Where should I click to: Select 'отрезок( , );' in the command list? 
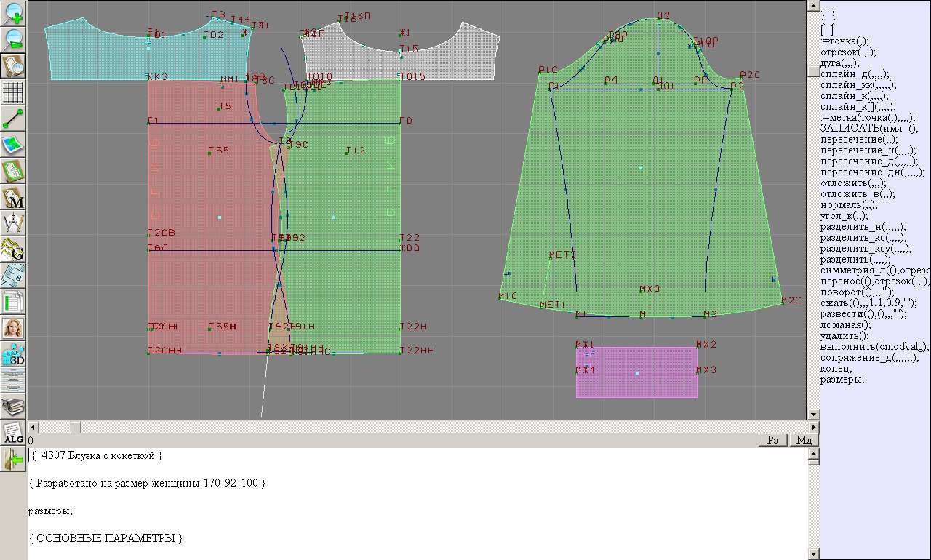coord(848,52)
